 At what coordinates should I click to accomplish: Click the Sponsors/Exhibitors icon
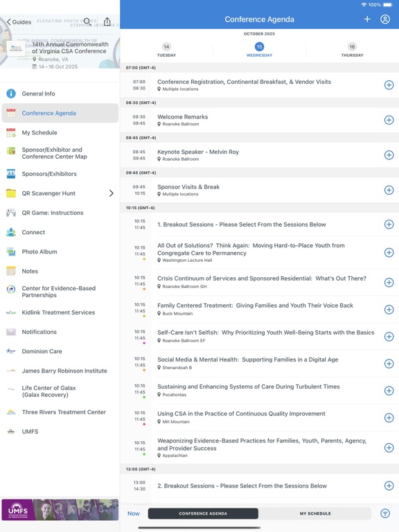coord(11,174)
